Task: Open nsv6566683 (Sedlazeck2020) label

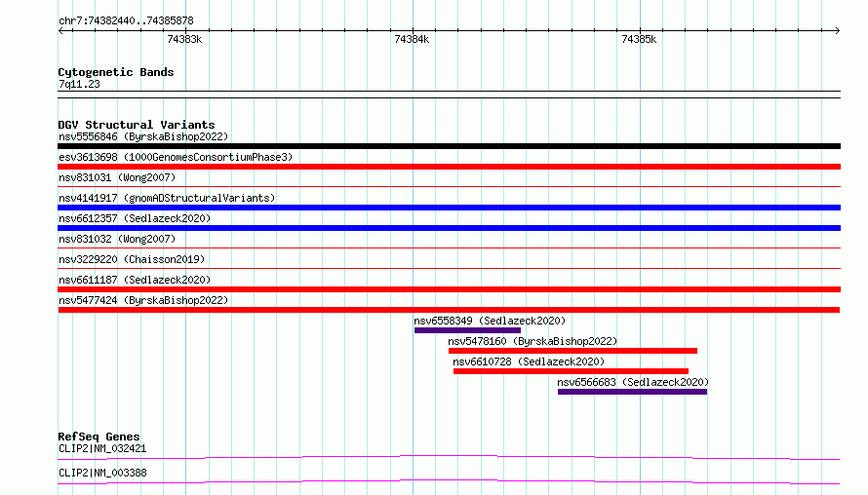Action: 633,382
